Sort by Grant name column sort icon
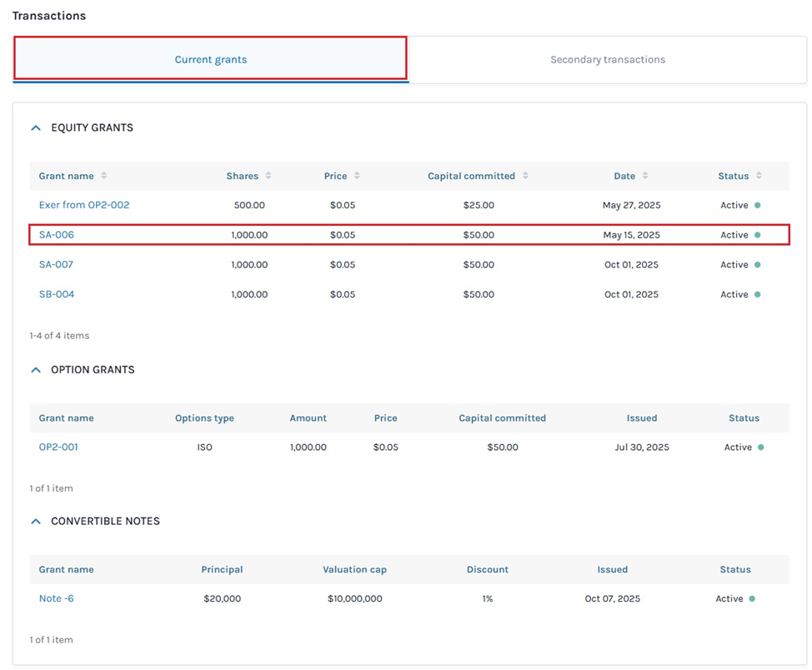Viewport: 812px width, 670px height. (x=104, y=176)
